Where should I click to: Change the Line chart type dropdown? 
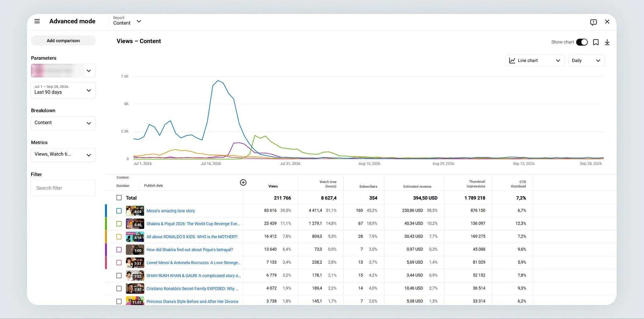[x=535, y=60]
